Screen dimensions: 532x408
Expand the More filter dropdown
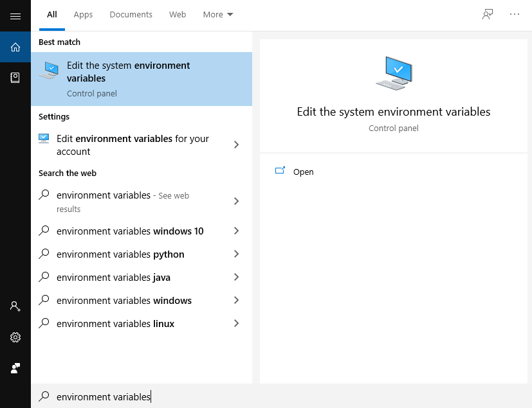click(218, 14)
